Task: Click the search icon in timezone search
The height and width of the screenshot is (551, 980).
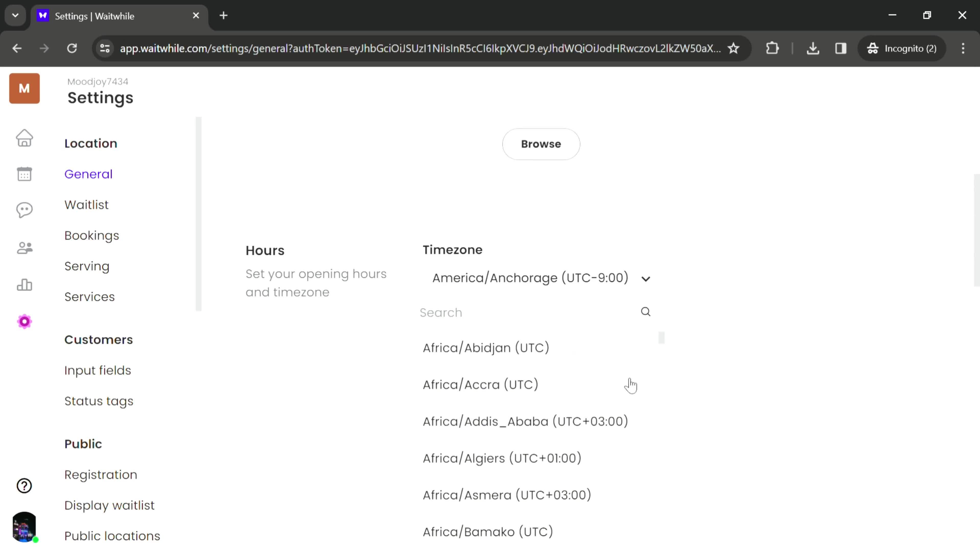Action: (x=645, y=311)
